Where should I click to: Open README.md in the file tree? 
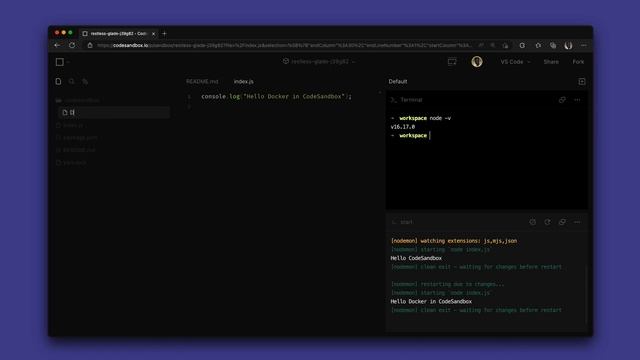click(x=76, y=150)
